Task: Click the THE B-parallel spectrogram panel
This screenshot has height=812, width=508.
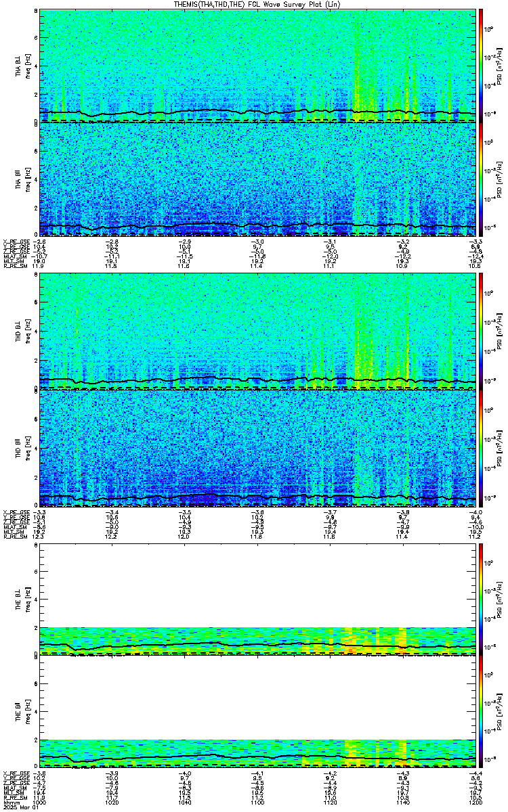Action: (x=258, y=712)
